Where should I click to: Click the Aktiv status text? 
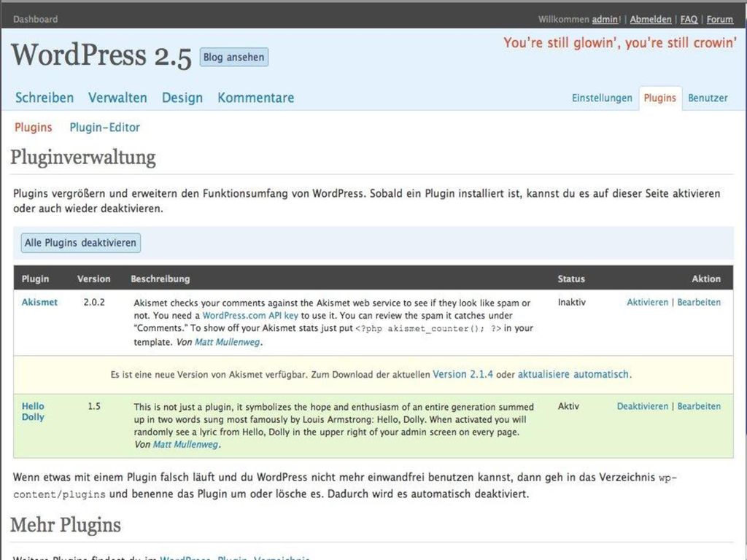coord(568,406)
